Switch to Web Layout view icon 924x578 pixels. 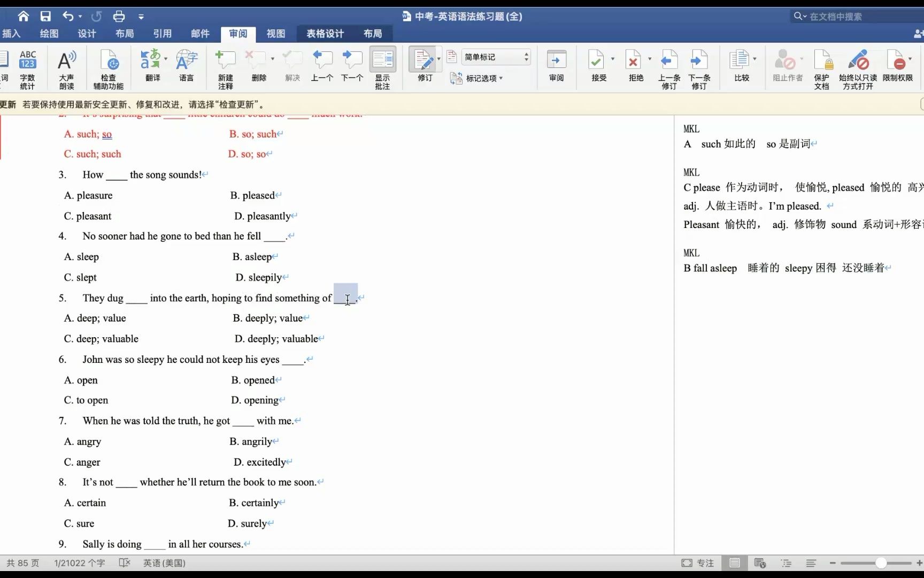[760, 563]
